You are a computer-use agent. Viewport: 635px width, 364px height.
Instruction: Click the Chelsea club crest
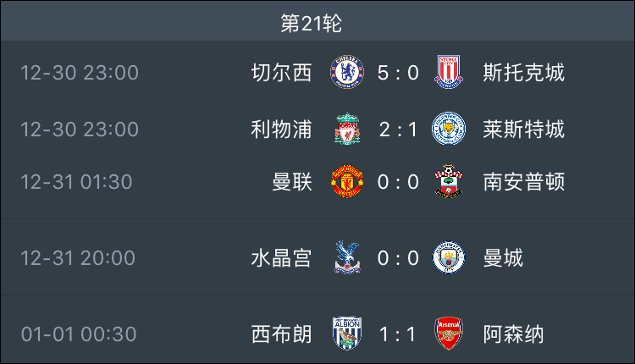[347, 73]
